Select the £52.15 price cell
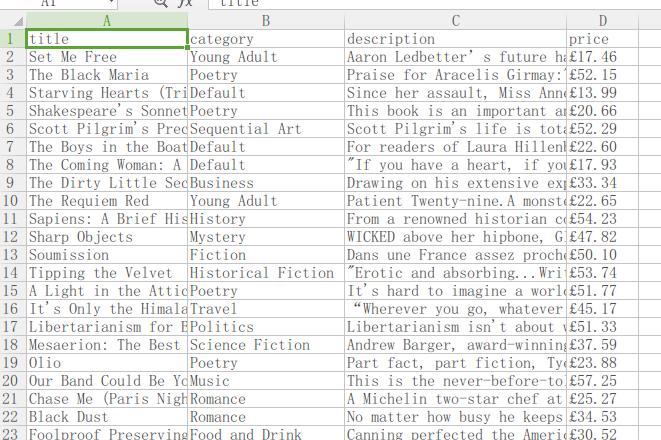Screen dimensions: 661x440 [602, 75]
